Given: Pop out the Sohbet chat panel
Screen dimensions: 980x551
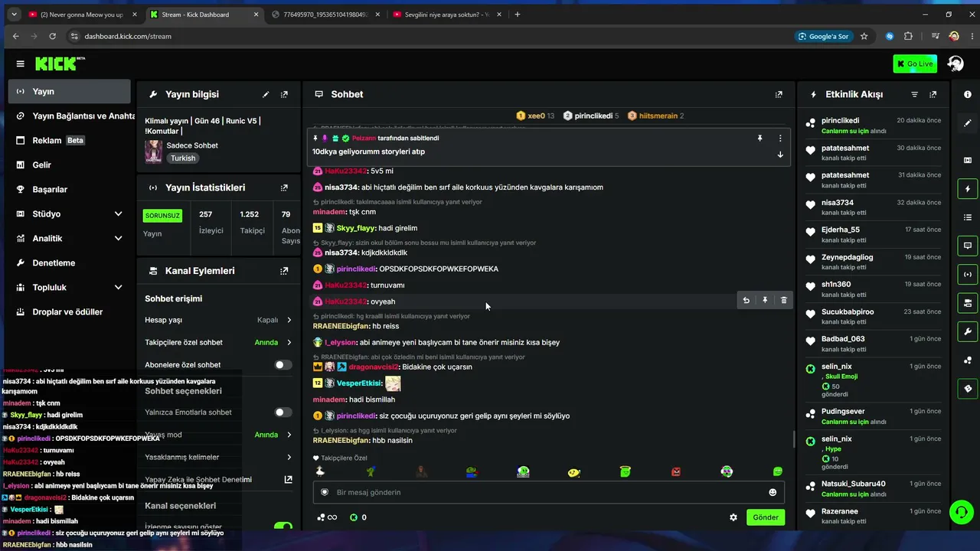Looking at the screenshot, I should pyautogui.click(x=779, y=94).
